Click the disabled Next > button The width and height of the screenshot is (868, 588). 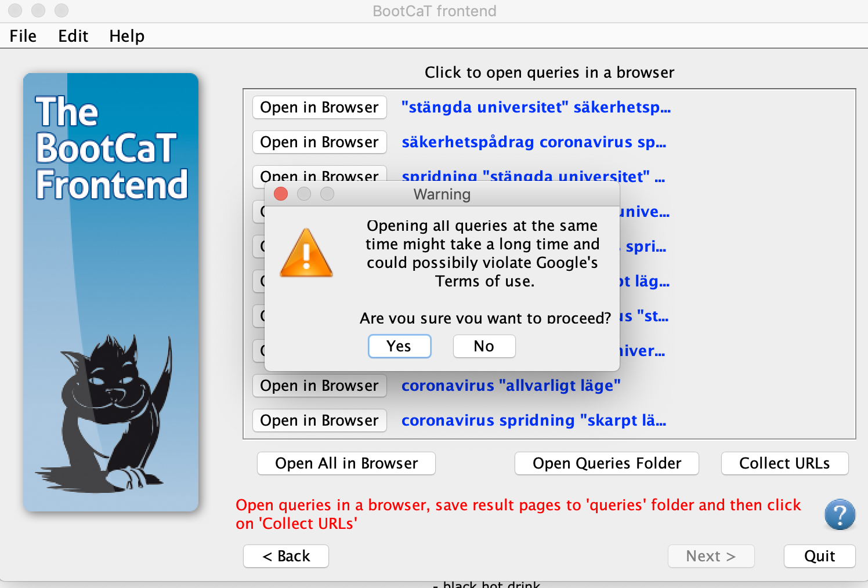711,556
